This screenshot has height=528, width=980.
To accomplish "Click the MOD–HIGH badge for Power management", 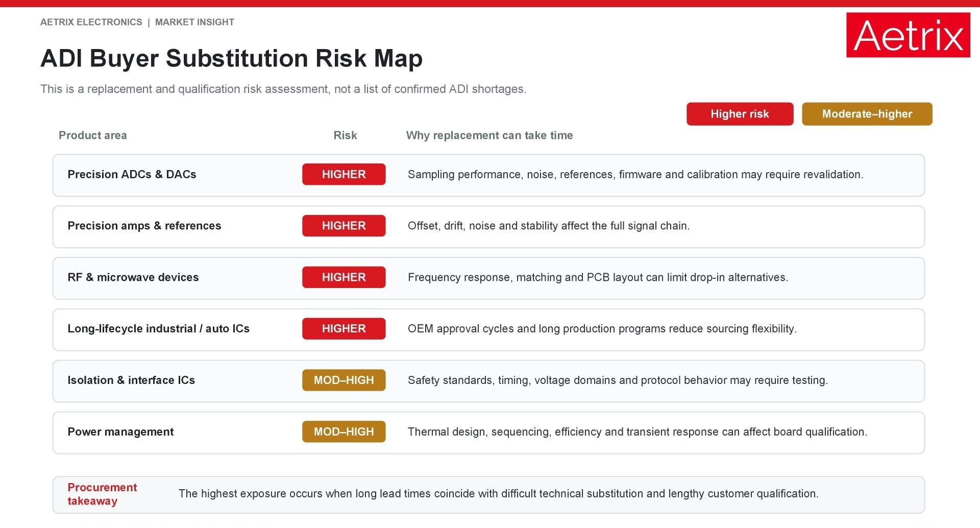I will [344, 431].
